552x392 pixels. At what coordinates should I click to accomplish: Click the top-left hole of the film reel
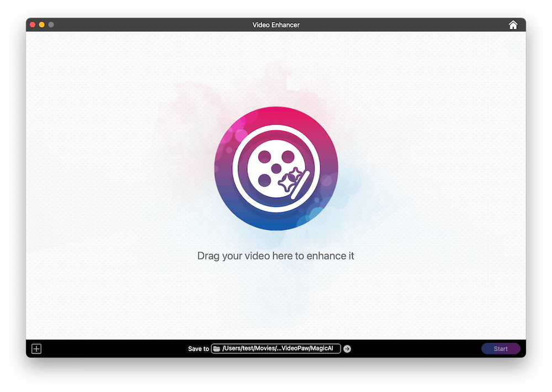(264, 156)
